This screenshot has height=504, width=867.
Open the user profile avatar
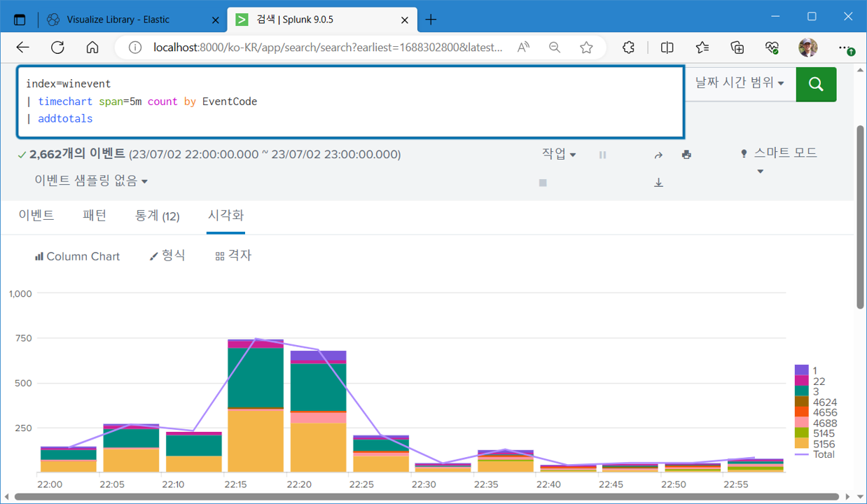click(808, 47)
